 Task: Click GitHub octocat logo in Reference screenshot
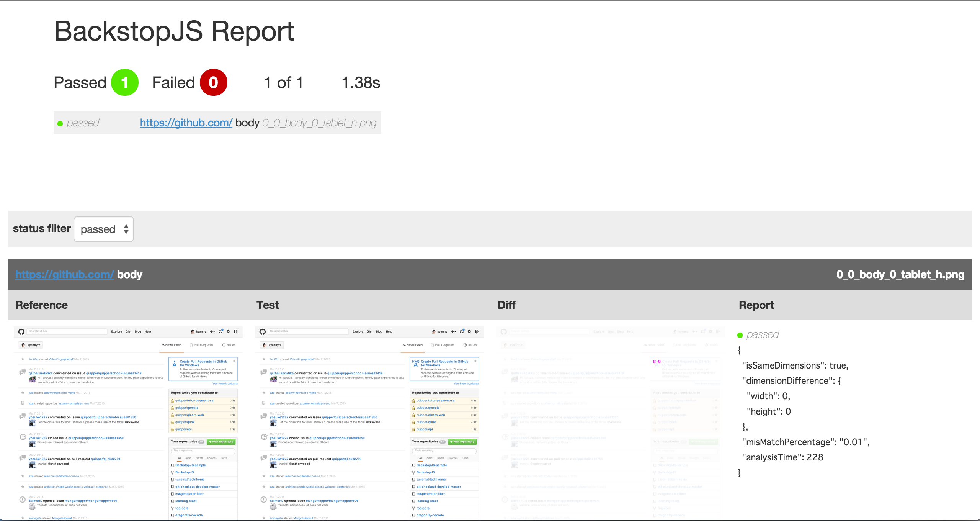pyautogui.click(x=21, y=332)
